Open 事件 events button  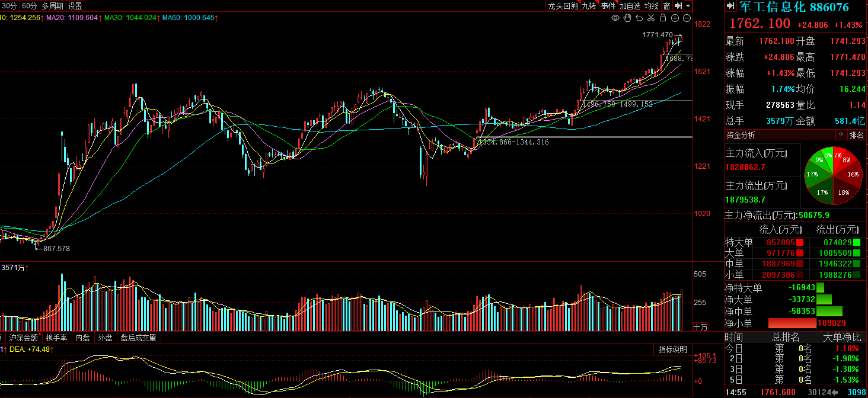608,6
